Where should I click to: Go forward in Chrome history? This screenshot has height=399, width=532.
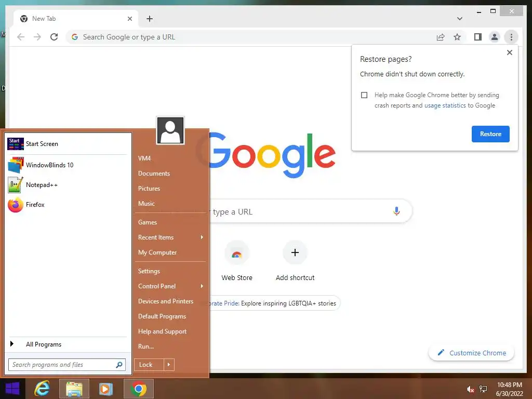tap(37, 37)
